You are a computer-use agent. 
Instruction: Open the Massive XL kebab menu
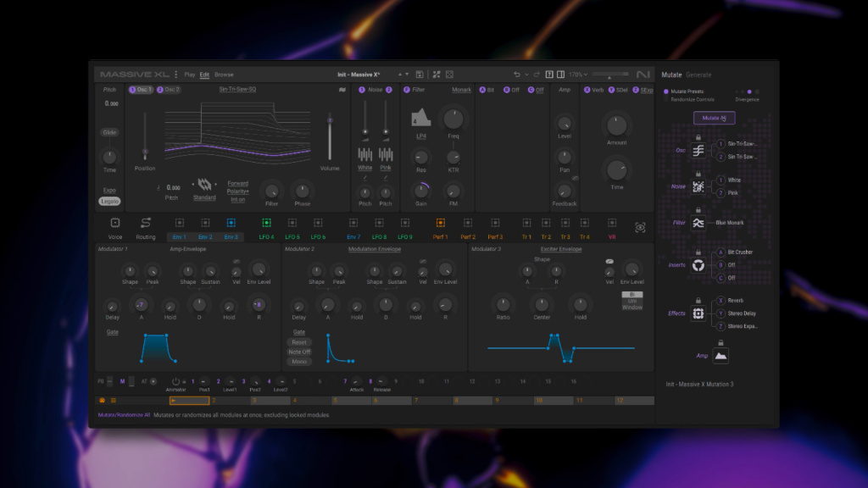(176, 75)
